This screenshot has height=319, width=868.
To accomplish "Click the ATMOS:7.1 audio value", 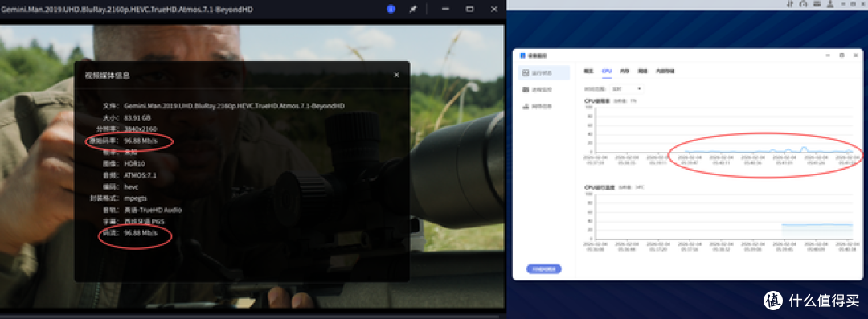I will 140,175.
